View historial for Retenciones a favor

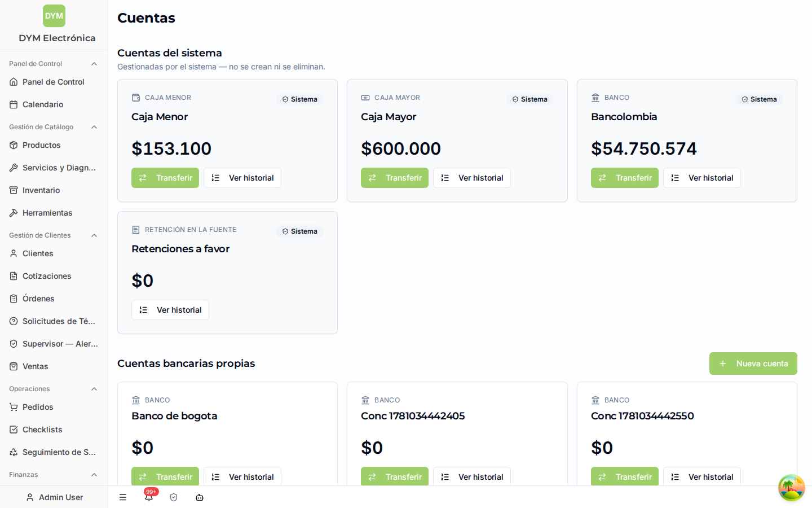(x=170, y=310)
